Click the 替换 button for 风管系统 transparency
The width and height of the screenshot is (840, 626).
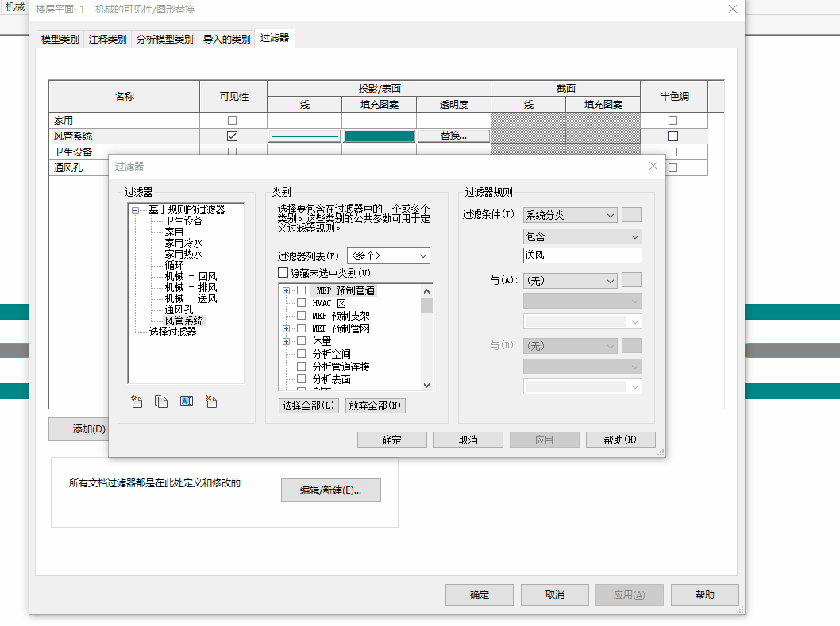[453, 135]
